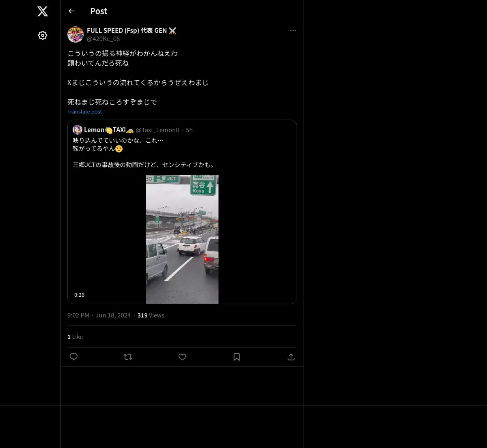This screenshot has width=487, height=448.
Task: Open quoted post text about 三郷JCT
Action: pos(144,165)
